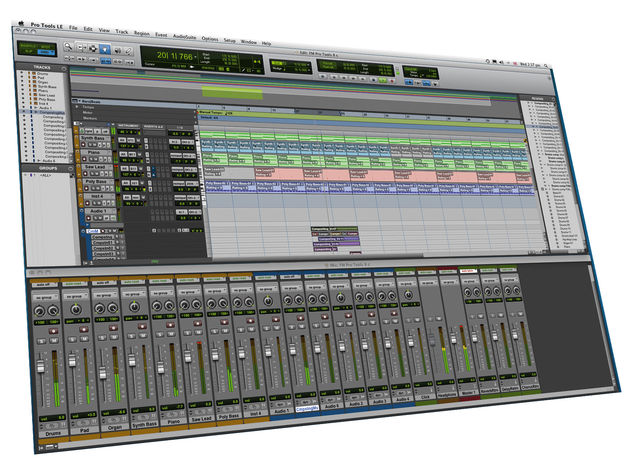Click the Drums channel volume fader
The width and height of the screenshot is (630, 472).
click(41, 366)
